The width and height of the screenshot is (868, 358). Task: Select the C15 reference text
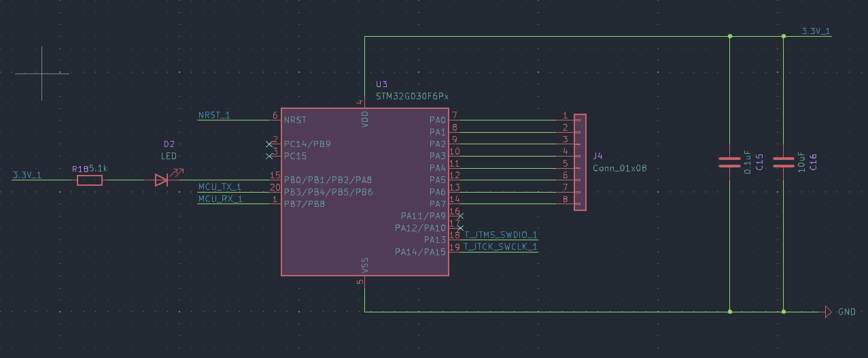click(759, 162)
